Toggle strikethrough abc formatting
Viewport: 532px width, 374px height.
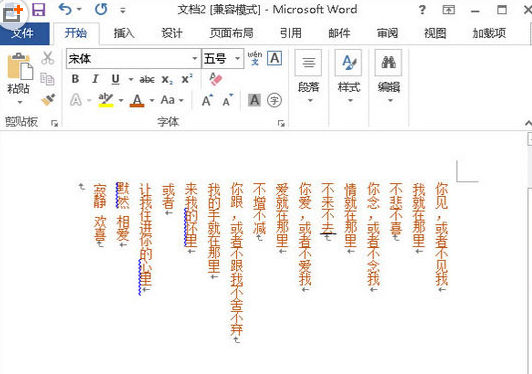[147, 80]
